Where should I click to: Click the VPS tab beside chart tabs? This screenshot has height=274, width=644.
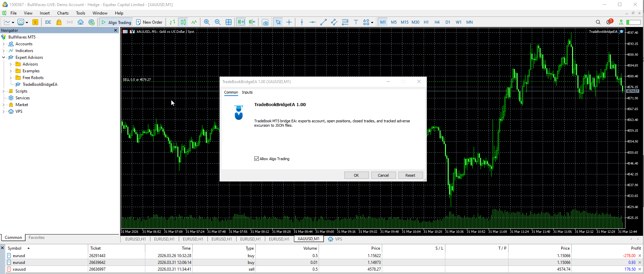point(335,239)
